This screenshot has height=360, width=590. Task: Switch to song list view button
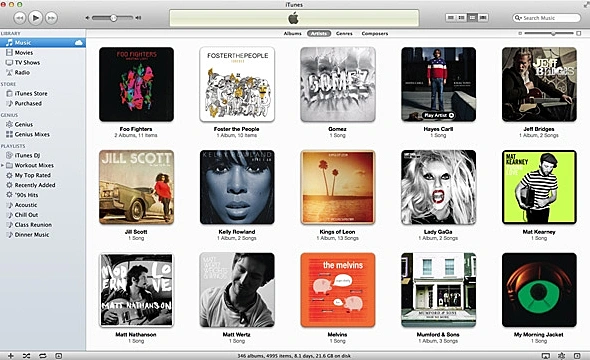point(451,18)
